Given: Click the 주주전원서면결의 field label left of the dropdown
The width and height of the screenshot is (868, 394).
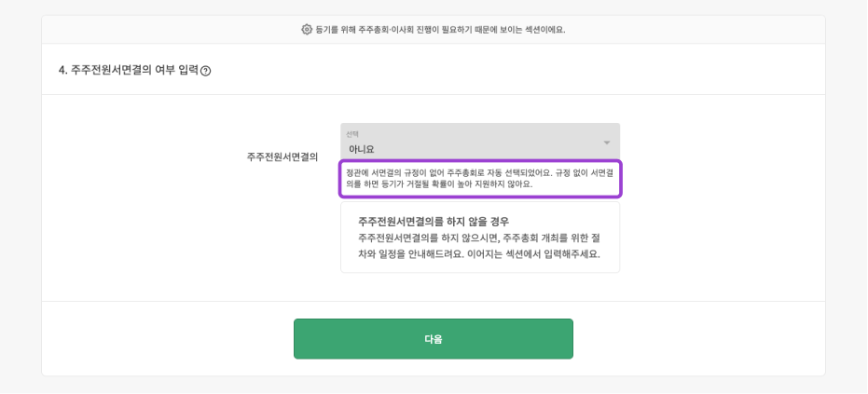Looking at the screenshot, I should click(x=282, y=156).
